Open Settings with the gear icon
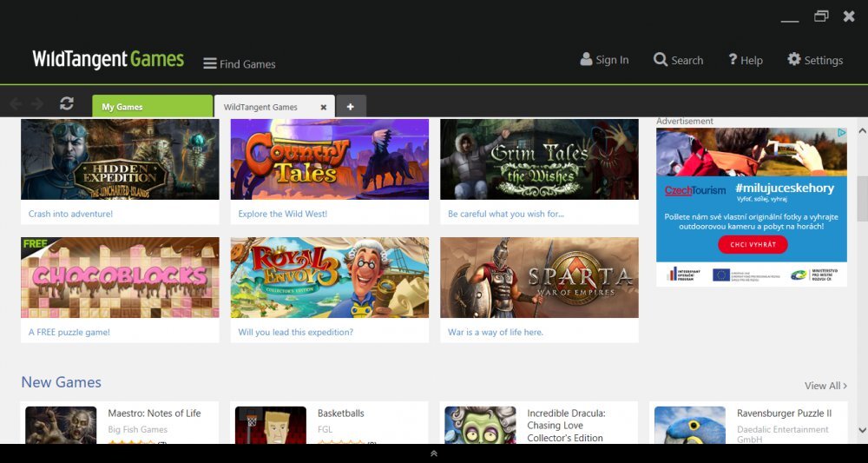 click(x=794, y=59)
